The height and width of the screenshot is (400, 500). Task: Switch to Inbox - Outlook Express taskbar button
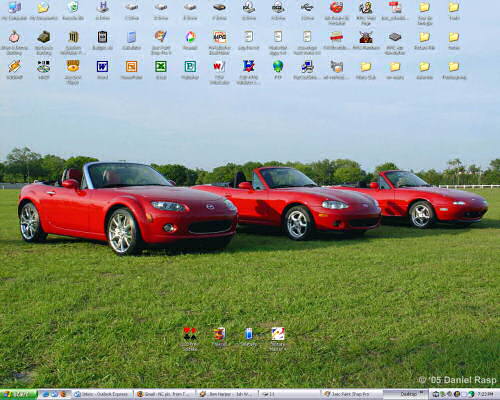103,394
